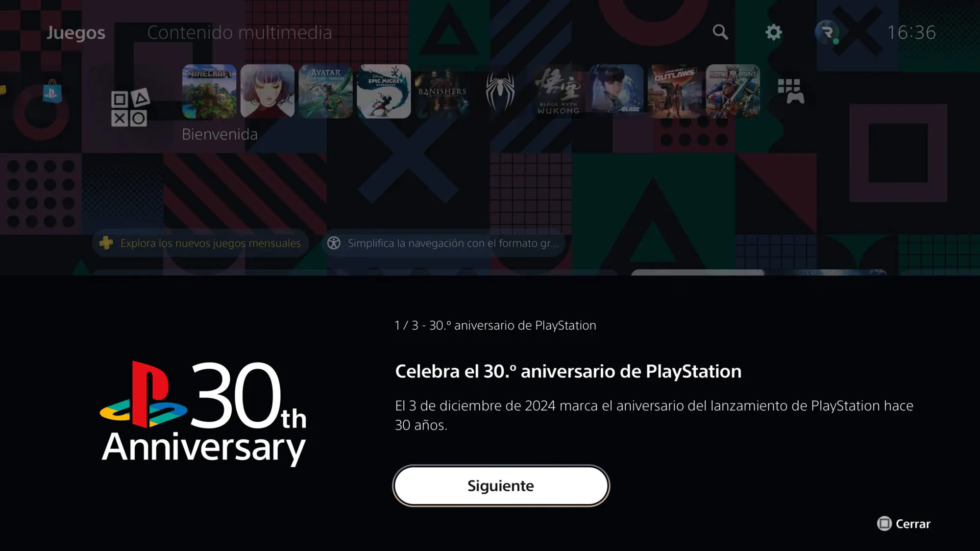The width and height of the screenshot is (980, 551).
Task: Click the Siguiente button
Action: 501,485
